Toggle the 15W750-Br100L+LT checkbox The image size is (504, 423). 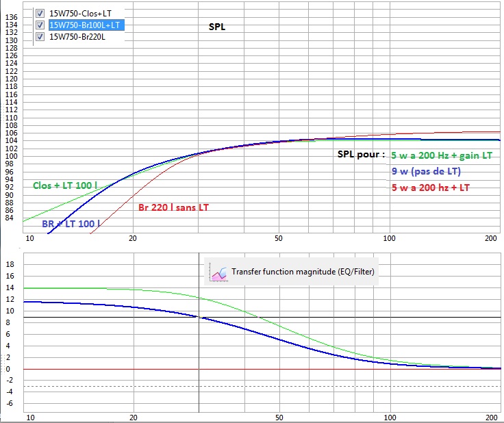coord(40,25)
